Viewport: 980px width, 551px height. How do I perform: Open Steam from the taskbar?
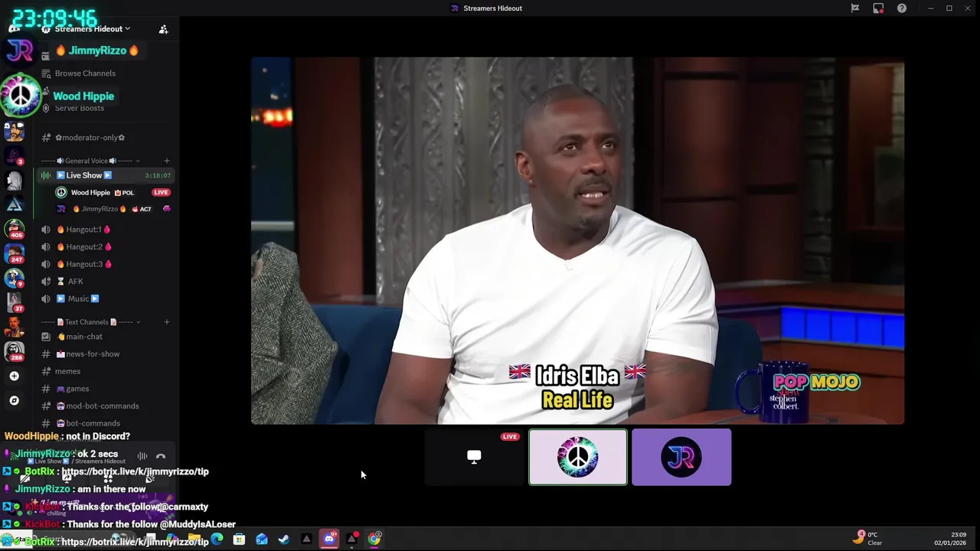coord(284,539)
